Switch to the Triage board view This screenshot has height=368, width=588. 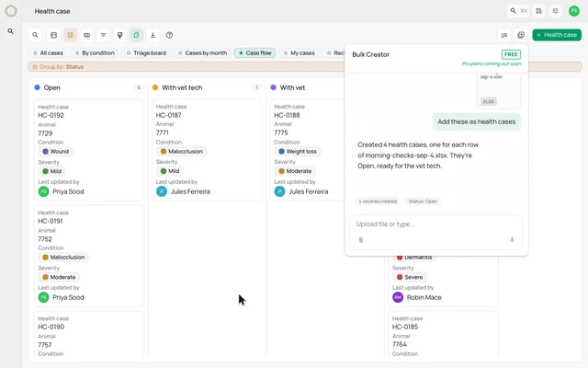146,53
